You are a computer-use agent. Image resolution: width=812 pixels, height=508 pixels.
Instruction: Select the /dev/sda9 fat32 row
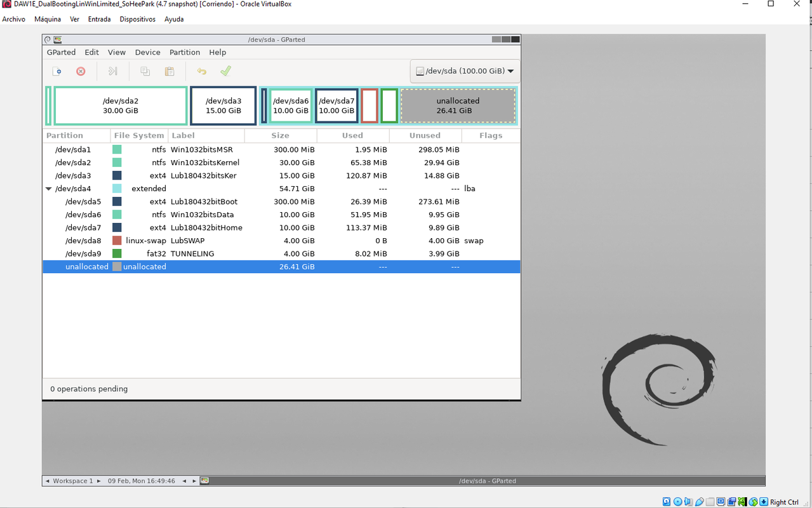tap(281, 254)
